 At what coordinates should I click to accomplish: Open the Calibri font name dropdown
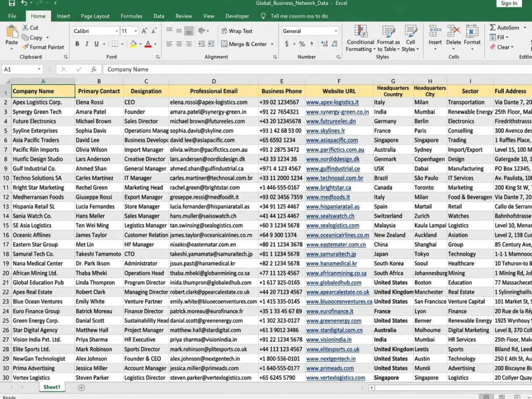[x=117, y=31]
